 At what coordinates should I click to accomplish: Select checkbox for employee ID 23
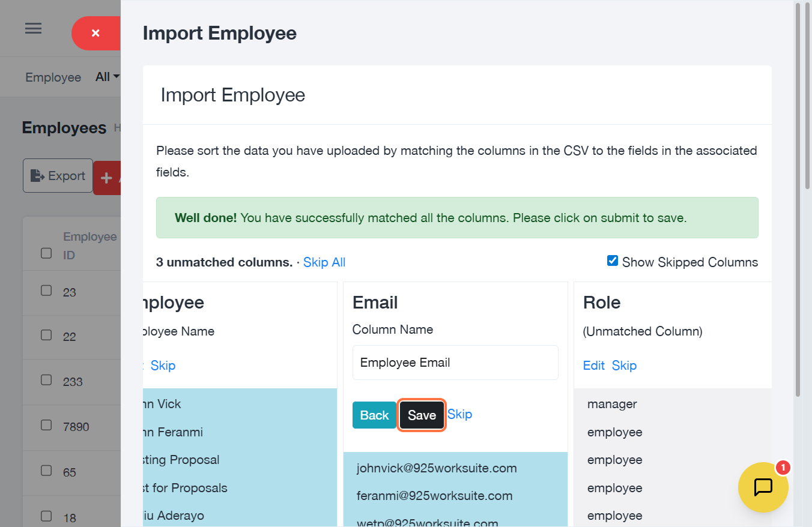point(46,291)
